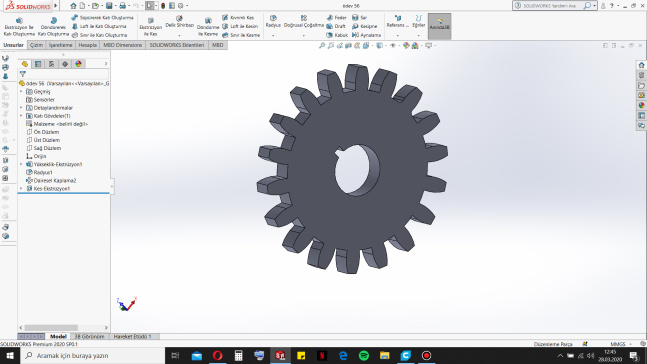Viewport: 647px width, 364px height.
Task: Open the Options gear icon
Action: pyautogui.click(x=181, y=6)
